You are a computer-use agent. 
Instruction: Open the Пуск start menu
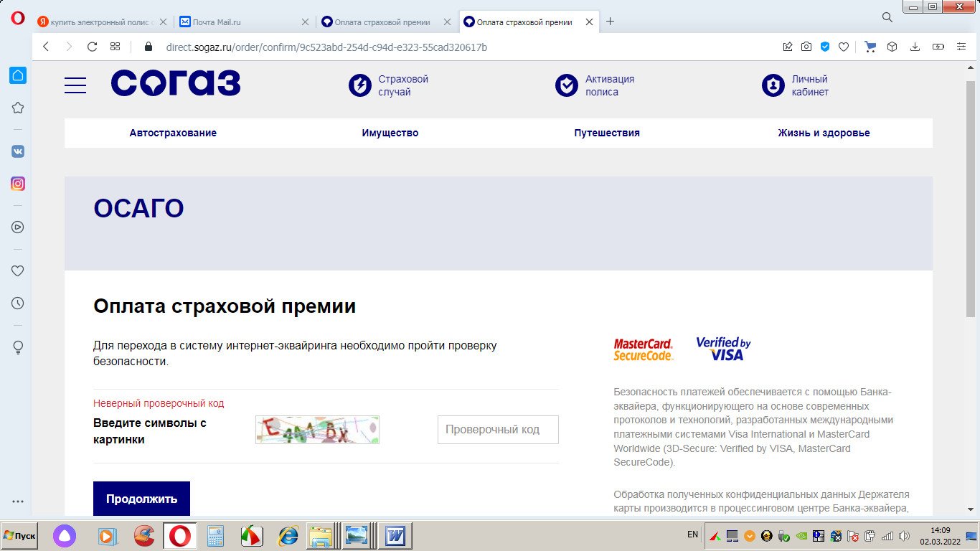(19, 536)
